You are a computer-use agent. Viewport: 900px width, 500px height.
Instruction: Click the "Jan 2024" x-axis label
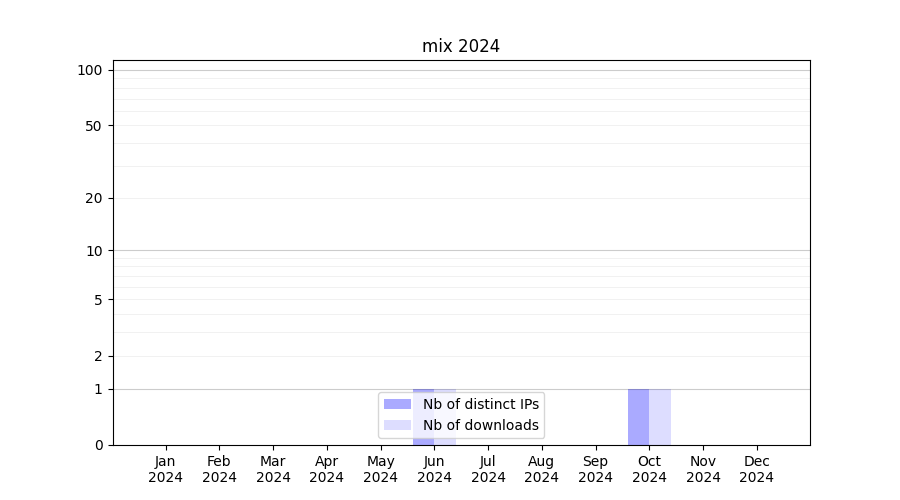pyautogui.click(x=165, y=469)
